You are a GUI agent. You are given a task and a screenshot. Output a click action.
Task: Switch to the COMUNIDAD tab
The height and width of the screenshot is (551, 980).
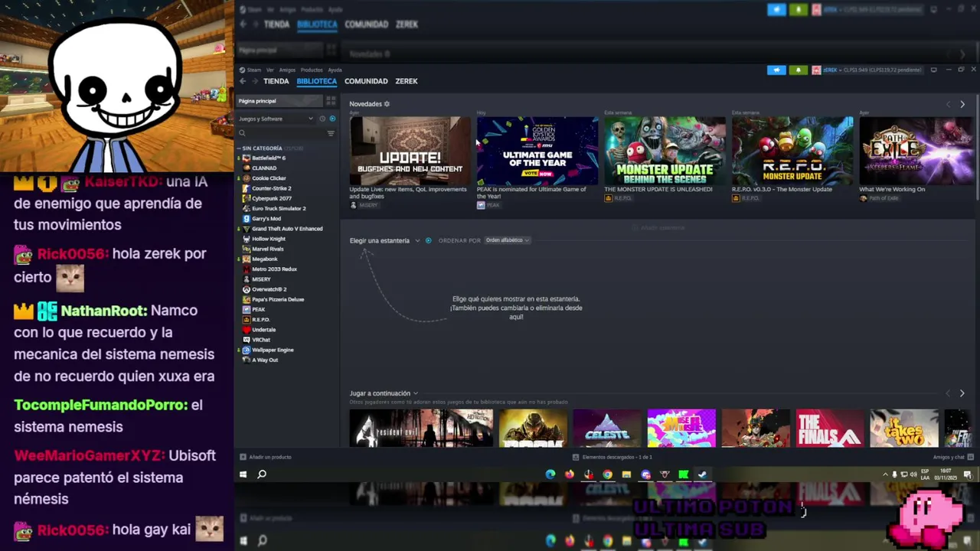tap(366, 81)
